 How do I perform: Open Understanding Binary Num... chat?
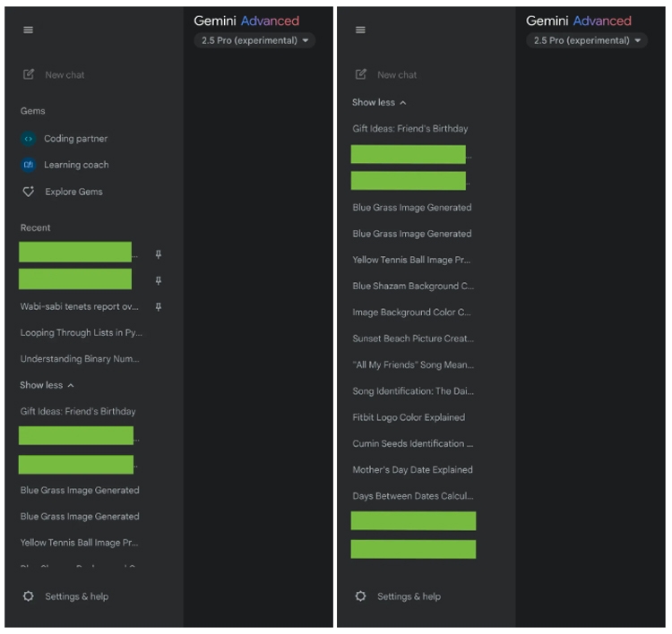pos(80,359)
